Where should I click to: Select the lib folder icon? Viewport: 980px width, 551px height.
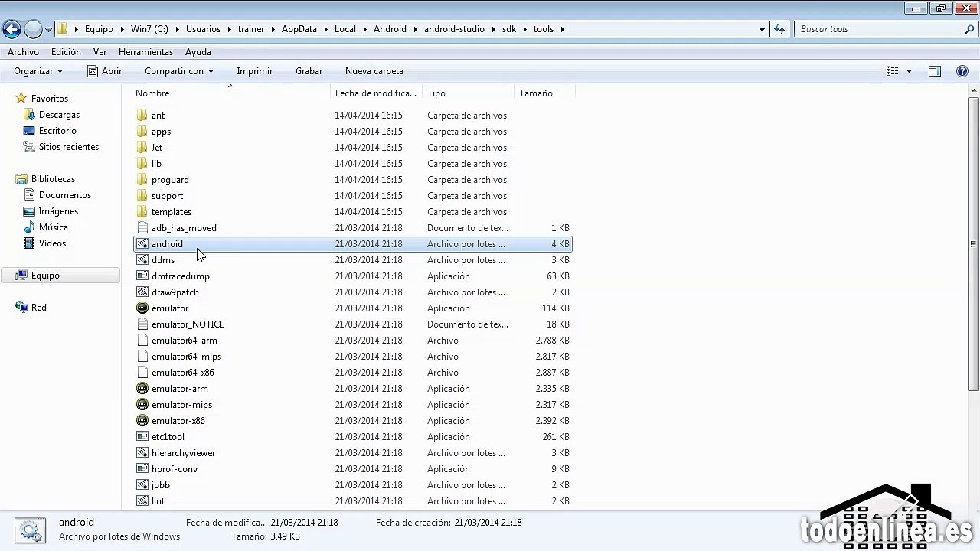(142, 164)
